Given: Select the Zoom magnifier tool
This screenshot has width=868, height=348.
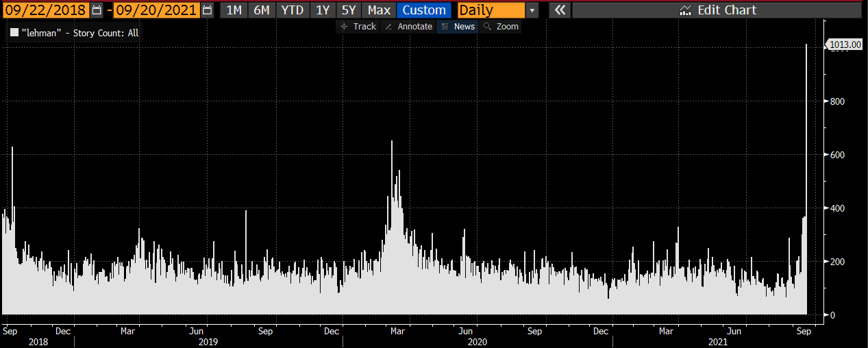Looking at the screenshot, I should [501, 27].
